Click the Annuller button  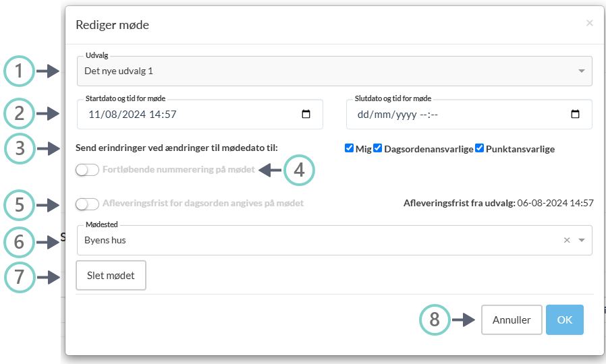(x=511, y=320)
